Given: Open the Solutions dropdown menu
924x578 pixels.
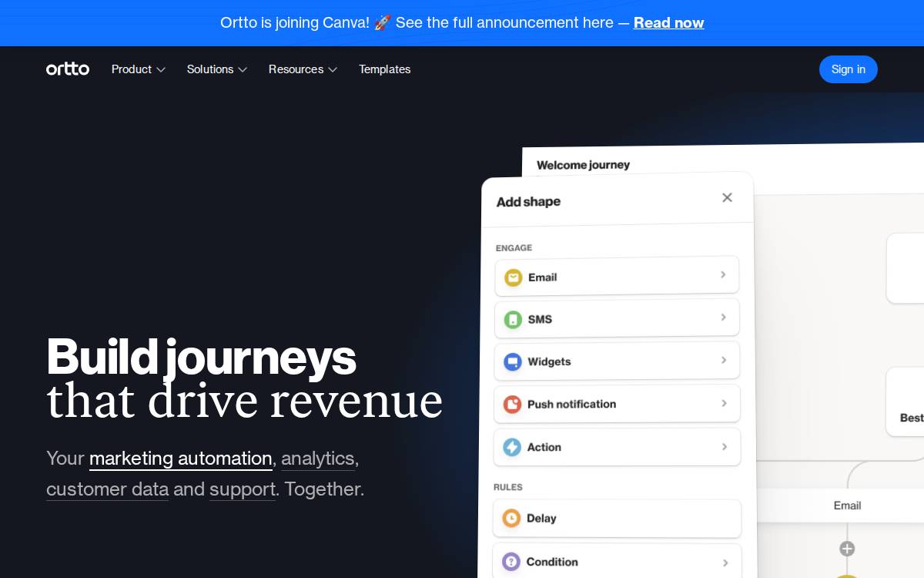Looking at the screenshot, I should 217,69.
